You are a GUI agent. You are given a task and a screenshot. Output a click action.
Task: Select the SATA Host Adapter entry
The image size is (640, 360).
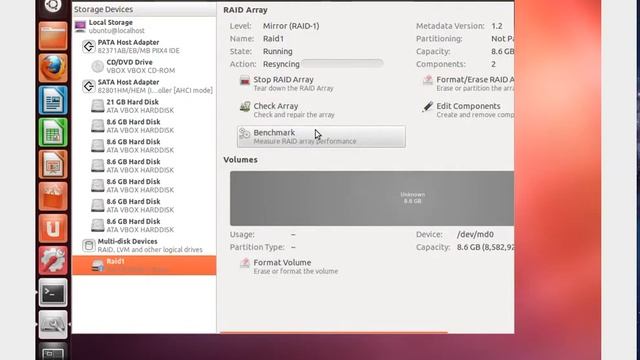(x=144, y=86)
